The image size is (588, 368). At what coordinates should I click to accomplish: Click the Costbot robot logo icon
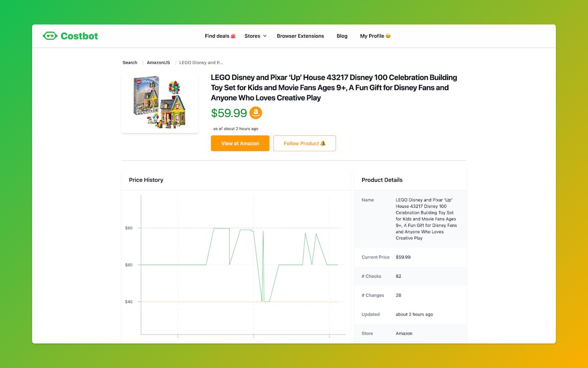pyautogui.click(x=50, y=36)
